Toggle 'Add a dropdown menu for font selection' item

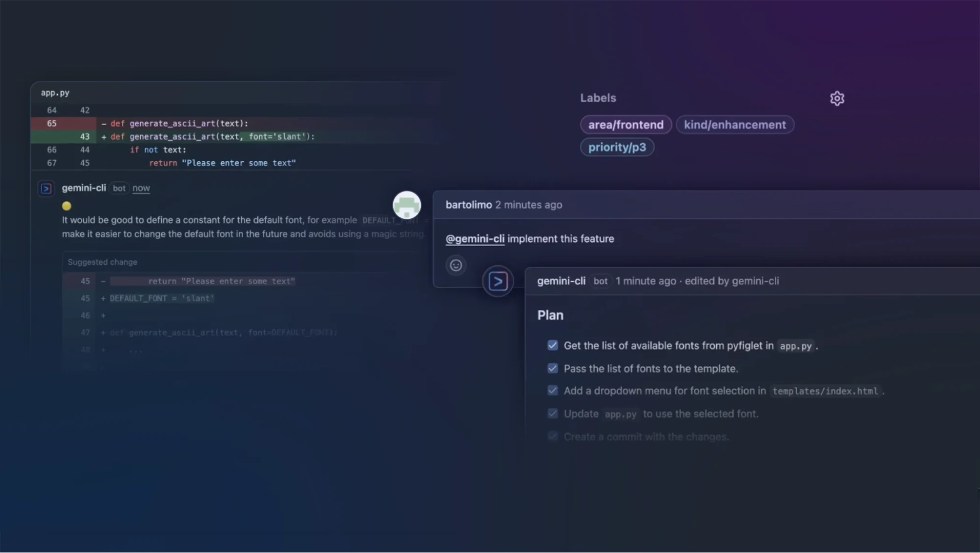tap(553, 390)
